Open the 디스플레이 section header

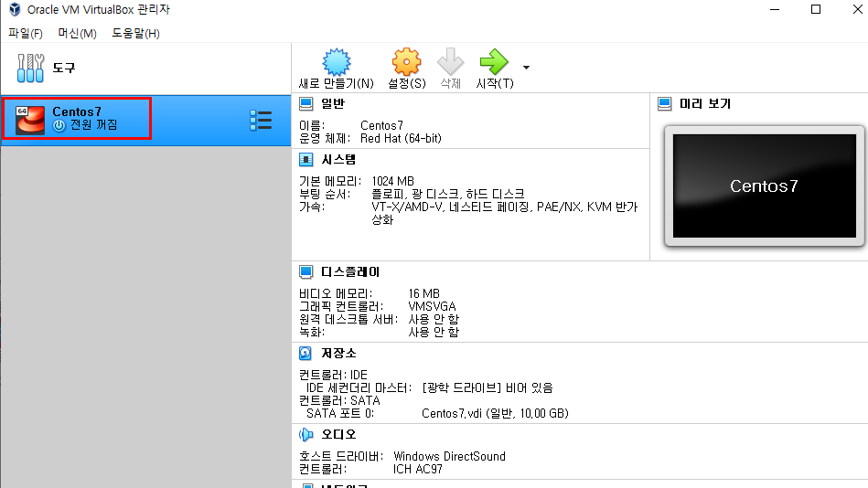pos(350,272)
